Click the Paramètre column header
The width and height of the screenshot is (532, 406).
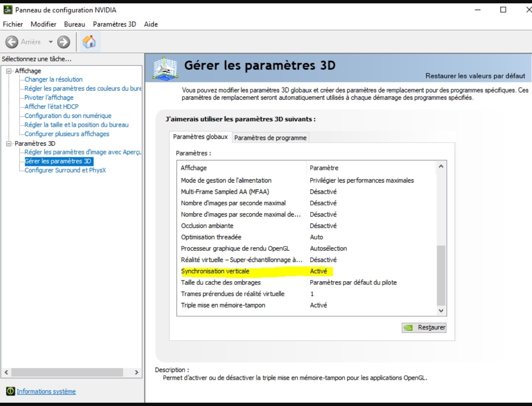point(371,168)
